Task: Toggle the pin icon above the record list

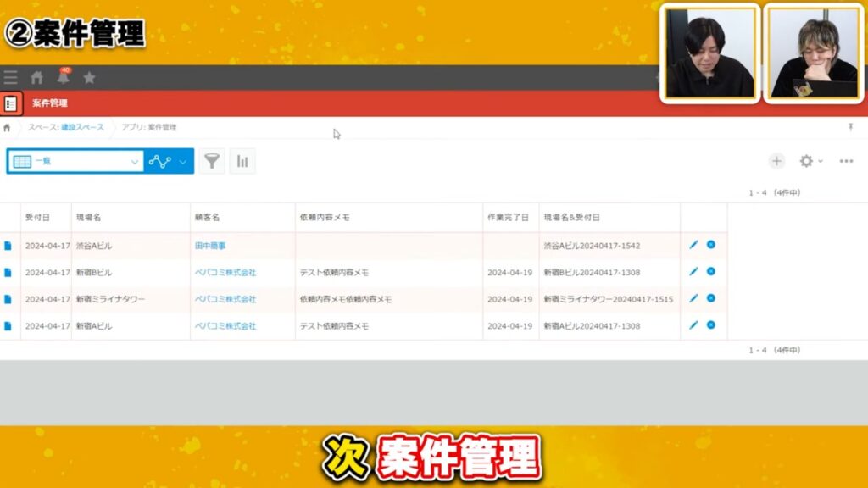Action: [852, 126]
